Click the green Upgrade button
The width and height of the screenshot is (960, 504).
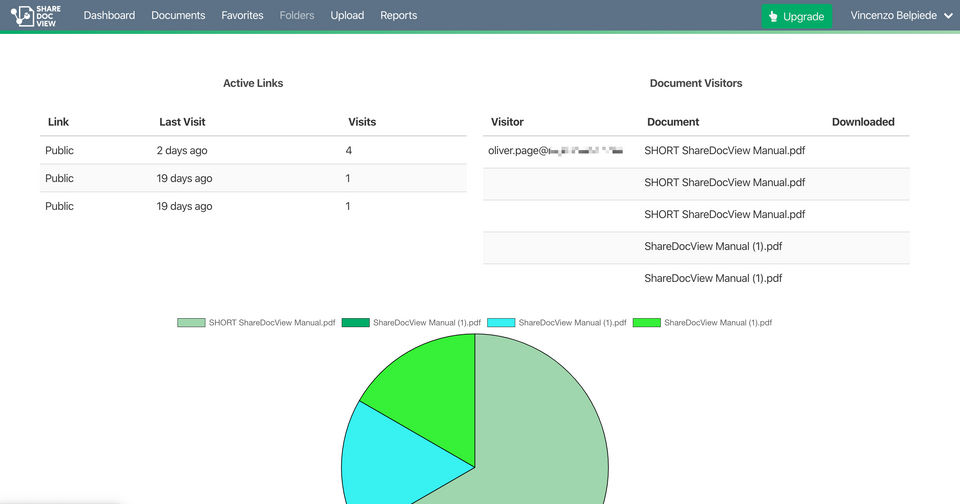[797, 17]
